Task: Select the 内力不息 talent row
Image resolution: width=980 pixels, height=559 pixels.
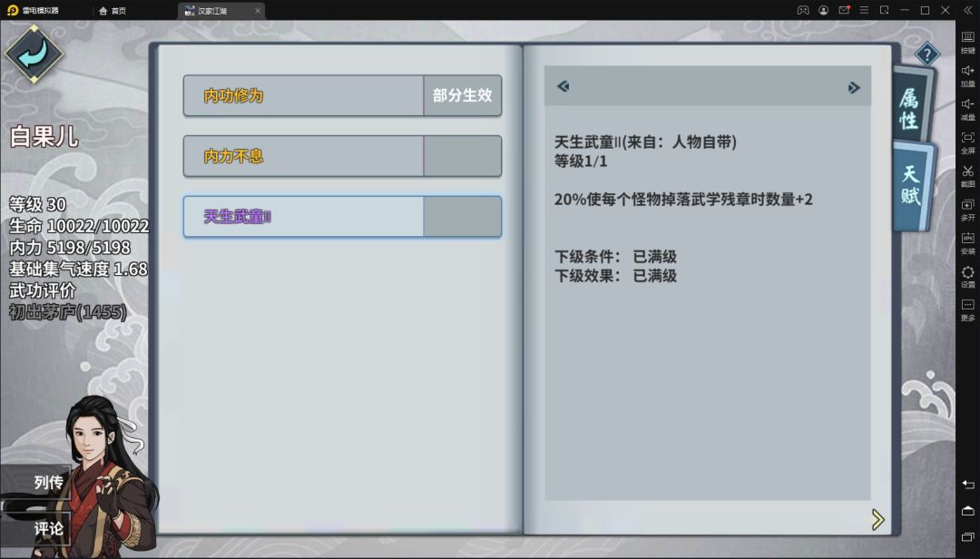Action: [342, 156]
